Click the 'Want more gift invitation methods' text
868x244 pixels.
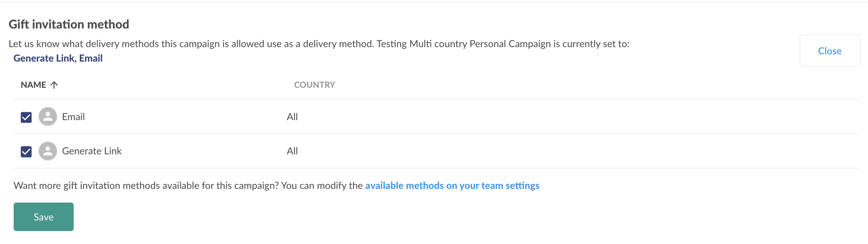[146, 185]
